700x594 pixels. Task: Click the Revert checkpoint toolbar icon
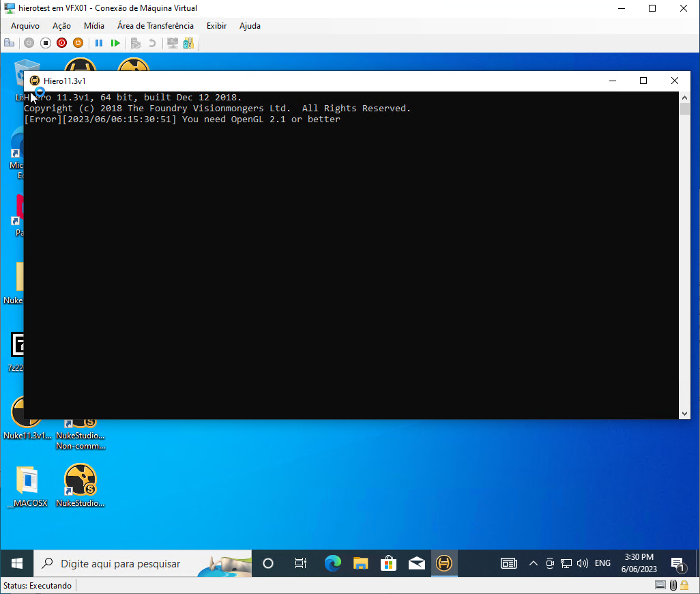151,42
